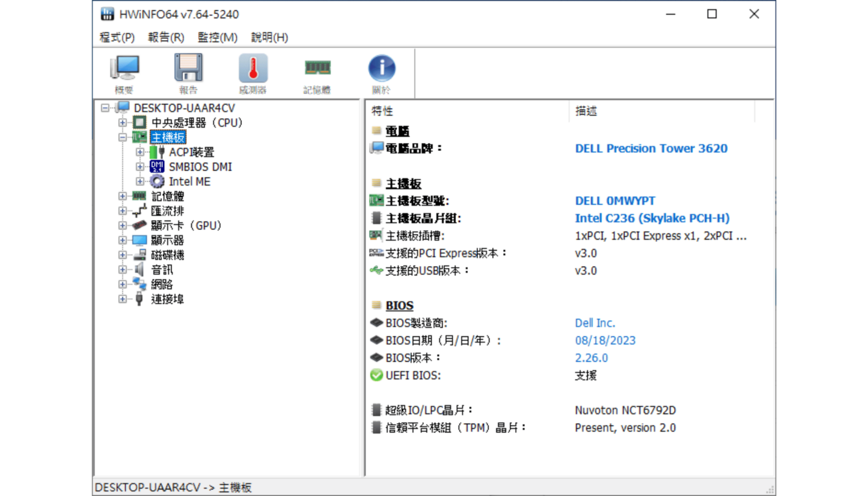Click the HWiNFO64 title bar app icon
The width and height of the screenshot is (868, 496).
tap(107, 14)
